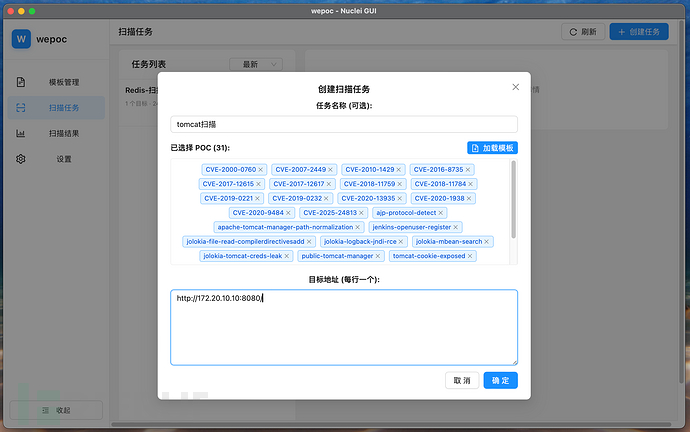Image resolution: width=690 pixels, height=432 pixels.
Task: Click 加载模板 button to load templates
Action: click(x=492, y=148)
